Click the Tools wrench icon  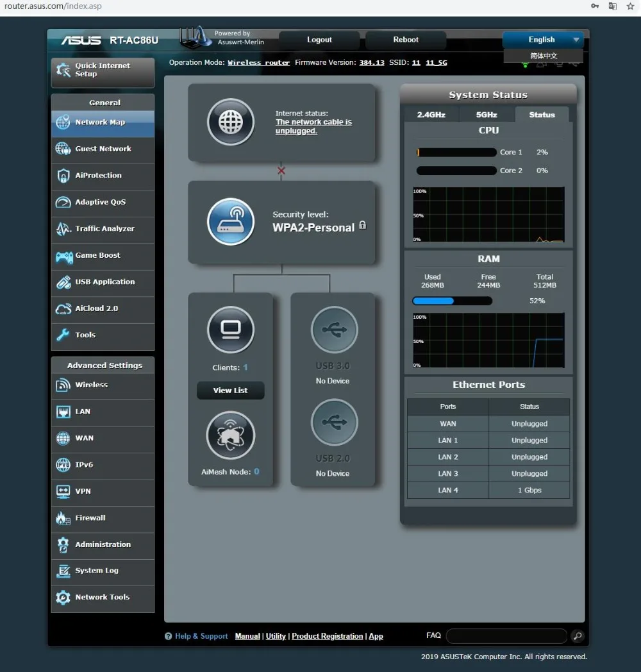pyautogui.click(x=63, y=335)
